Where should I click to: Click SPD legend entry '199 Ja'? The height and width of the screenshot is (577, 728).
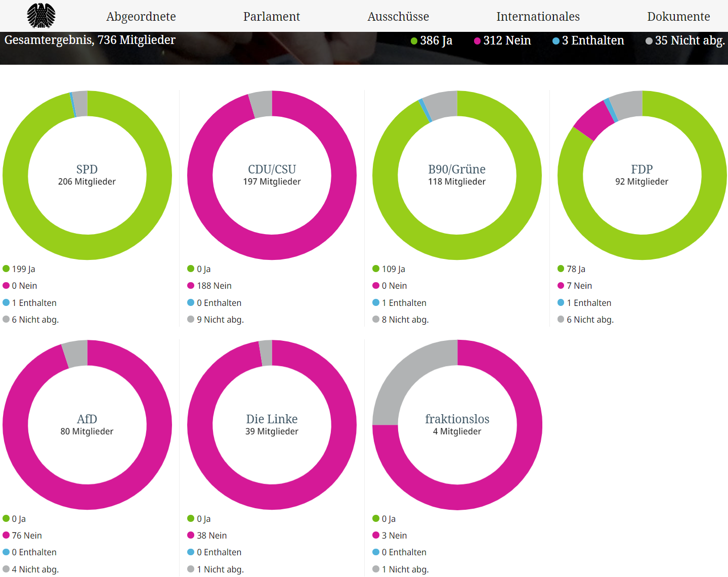(x=19, y=269)
